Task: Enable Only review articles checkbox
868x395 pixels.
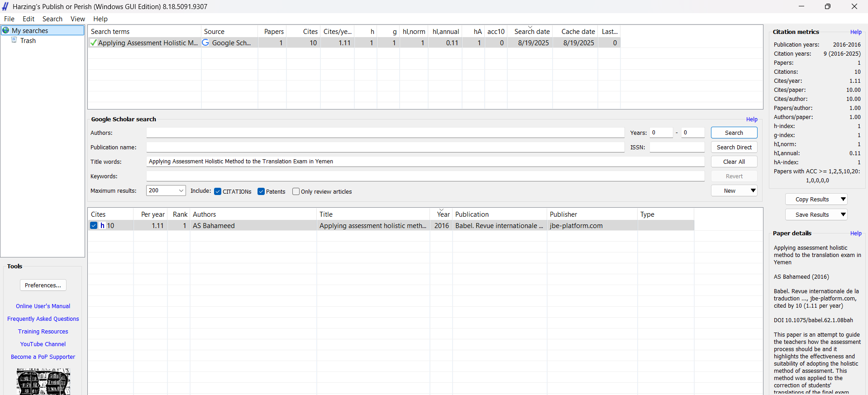Action: point(296,191)
